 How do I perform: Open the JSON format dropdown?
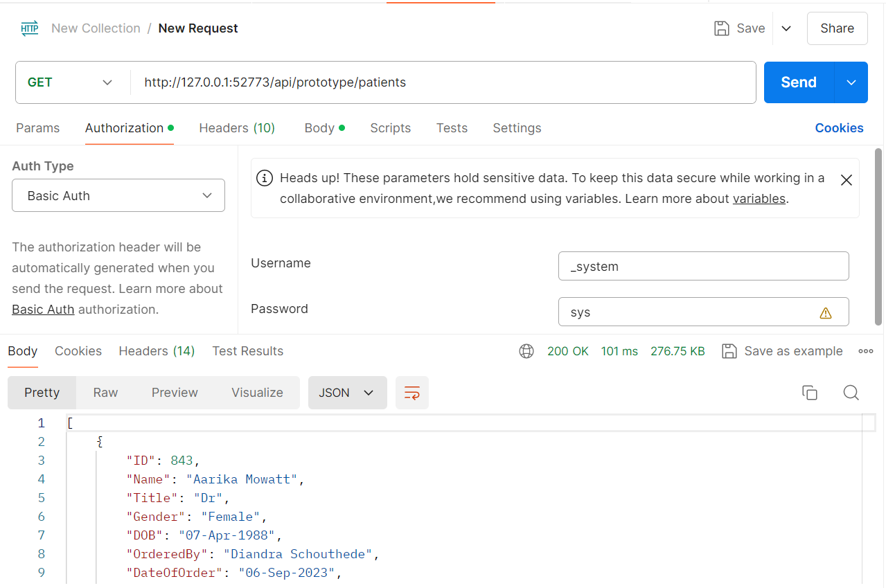tap(346, 393)
